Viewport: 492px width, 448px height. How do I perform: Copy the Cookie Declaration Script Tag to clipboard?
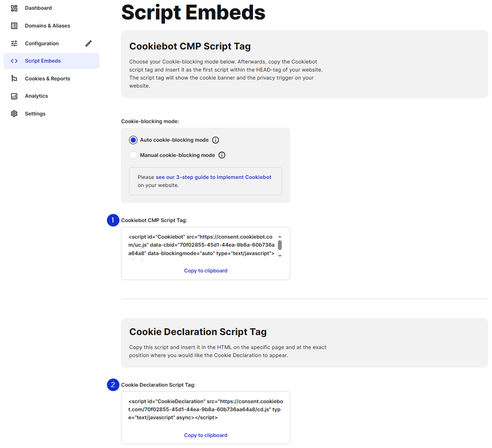click(x=206, y=435)
